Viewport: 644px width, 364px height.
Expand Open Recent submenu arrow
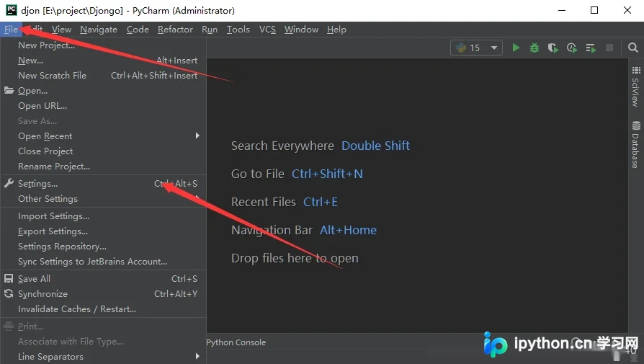pos(197,136)
